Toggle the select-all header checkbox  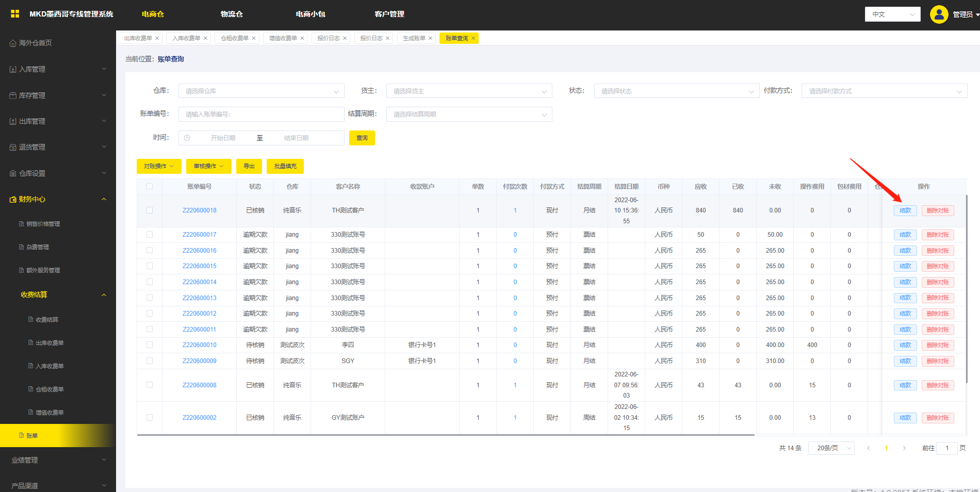pos(150,187)
